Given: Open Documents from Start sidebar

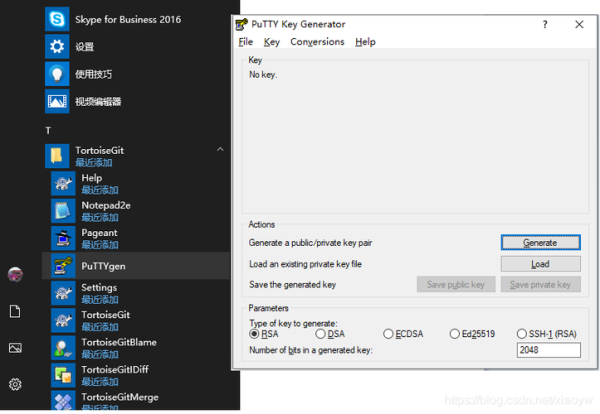Looking at the screenshot, I should click(x=15, y=311).
